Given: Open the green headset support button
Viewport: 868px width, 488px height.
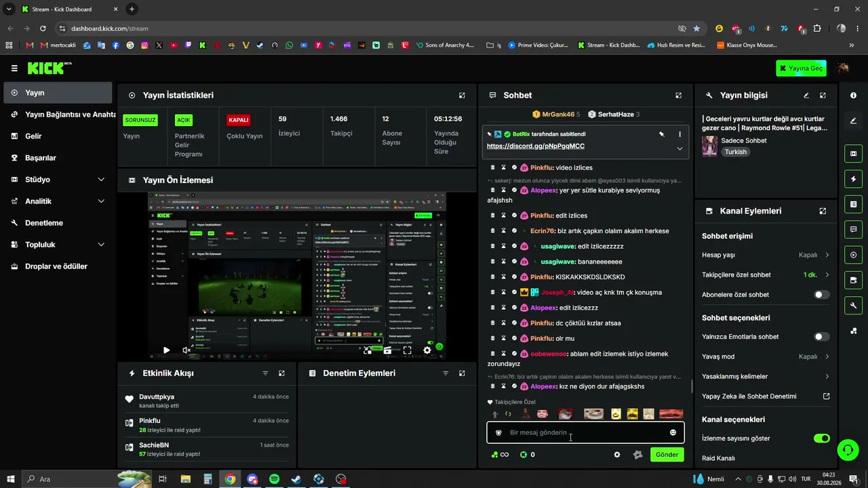Looking at the screenshot, I should (847, 449).
